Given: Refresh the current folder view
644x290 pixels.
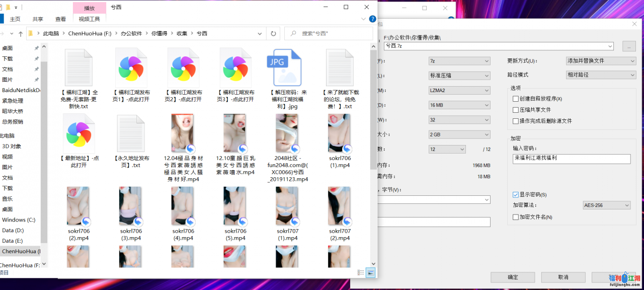Looking at the screenshot, I should 273,34.
